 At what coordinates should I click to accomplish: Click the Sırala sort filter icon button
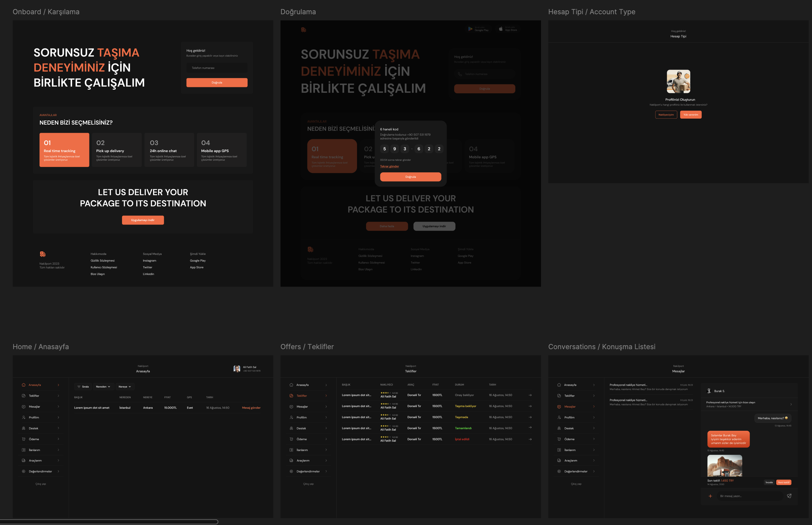coord(83,386)
